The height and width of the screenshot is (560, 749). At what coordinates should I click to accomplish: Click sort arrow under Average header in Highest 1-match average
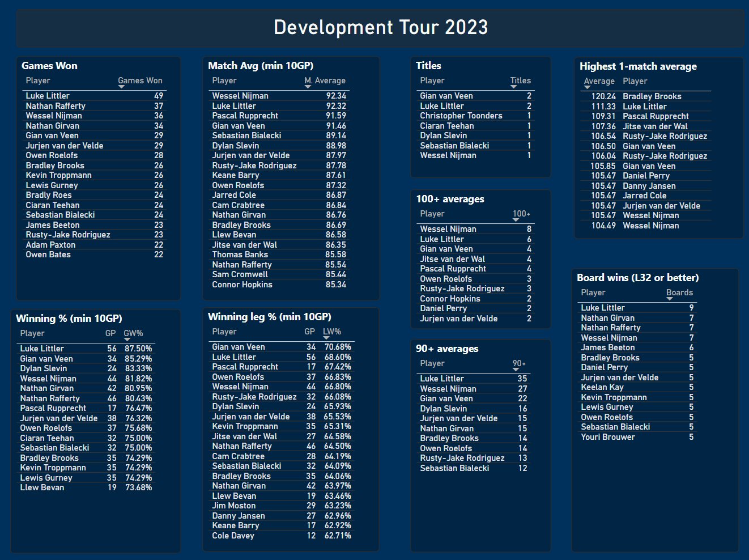click(588, 87)
